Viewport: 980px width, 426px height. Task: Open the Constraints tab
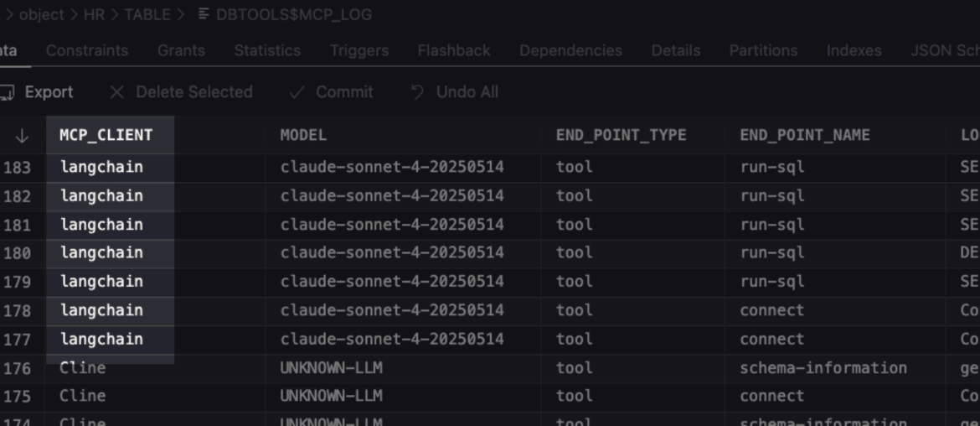[x=87, y=50]
